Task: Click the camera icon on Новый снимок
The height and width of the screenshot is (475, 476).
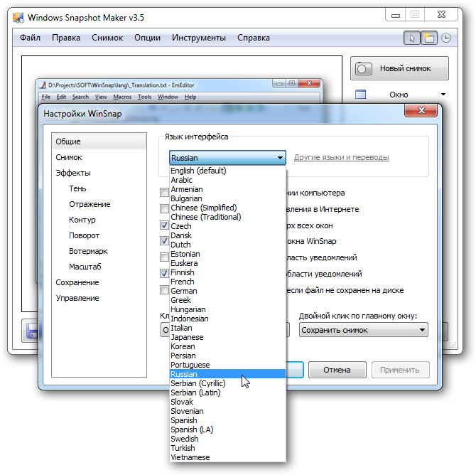Action: tap(363, 69)
